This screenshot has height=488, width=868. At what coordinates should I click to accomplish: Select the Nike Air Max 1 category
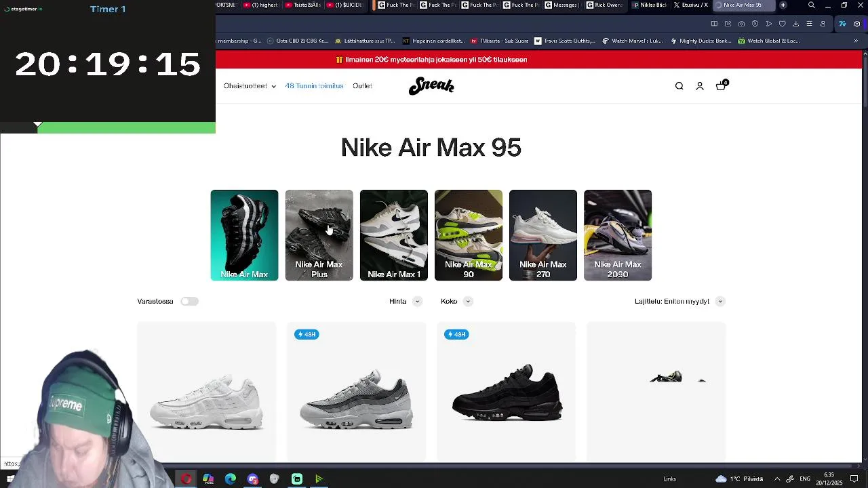tap(394, 235)
